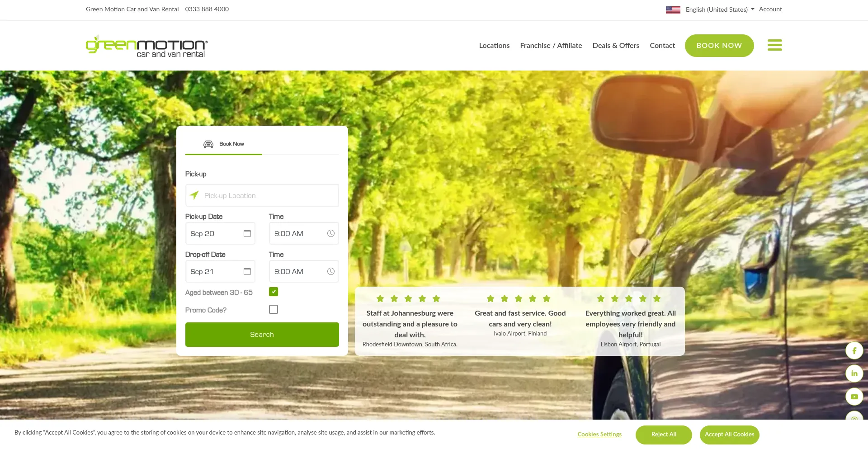Click phone number 0333 888 4000
The width and height of the screenshot is (868, 449).
pos(207,9)
